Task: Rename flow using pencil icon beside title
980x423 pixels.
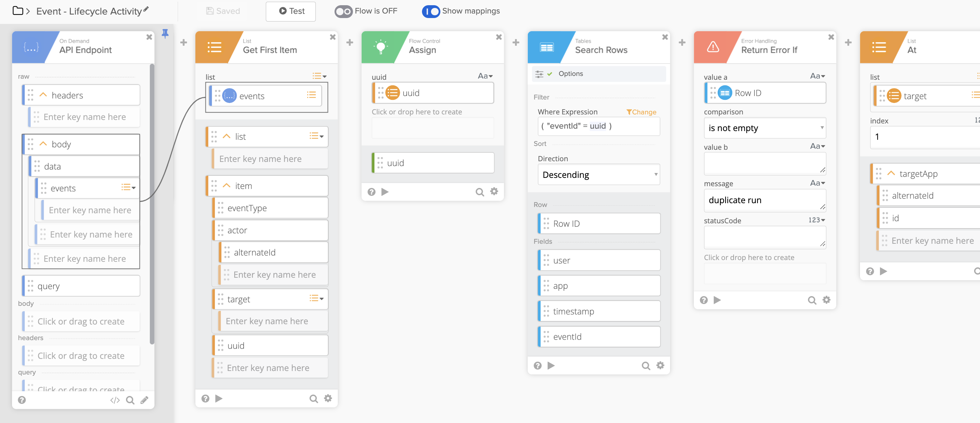Action: (x=146, y=9)
